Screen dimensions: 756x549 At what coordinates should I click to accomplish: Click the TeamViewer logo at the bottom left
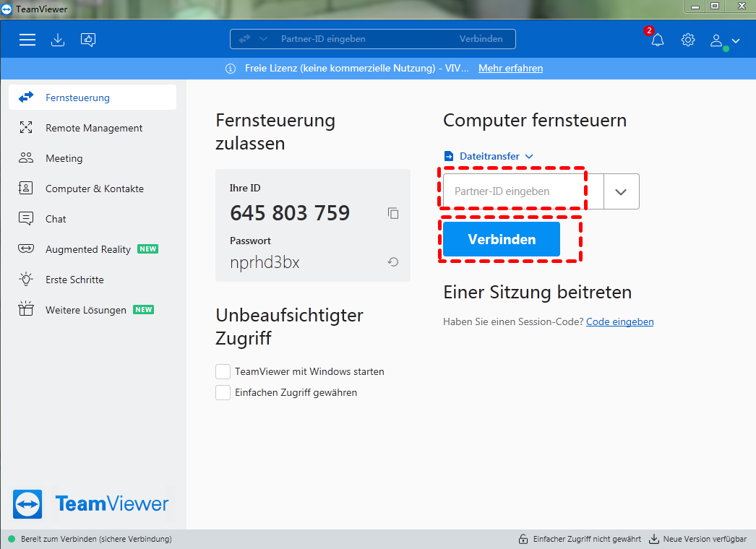point(90,503)
